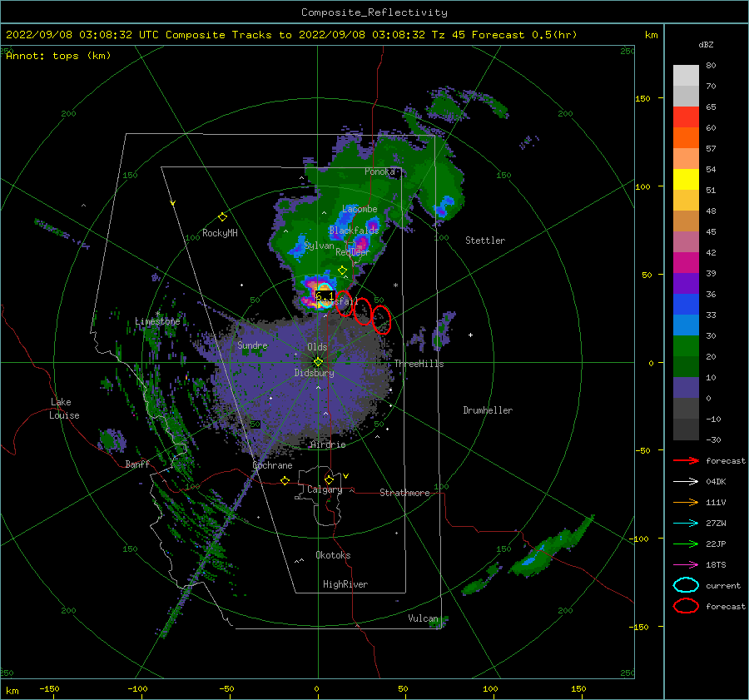Click the yellow diamond marker above Calgary

pyautogui.click(x=329, y=479)
